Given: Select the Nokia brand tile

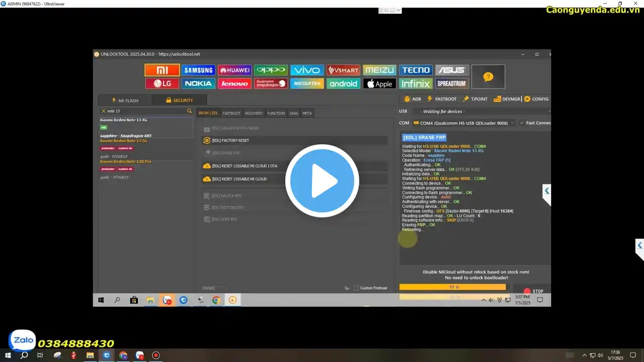Looking at the screenshot, I should [198, 83].
